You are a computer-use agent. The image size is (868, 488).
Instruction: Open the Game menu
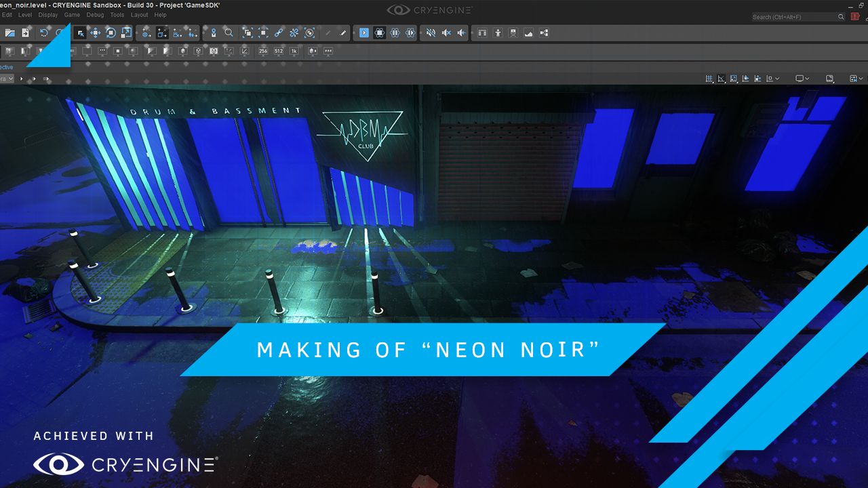click(x=72, y=14)
